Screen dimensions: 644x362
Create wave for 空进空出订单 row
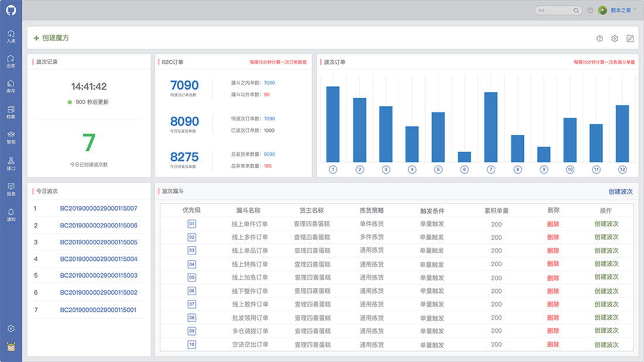pyautogui.click(x=606, y=345)
